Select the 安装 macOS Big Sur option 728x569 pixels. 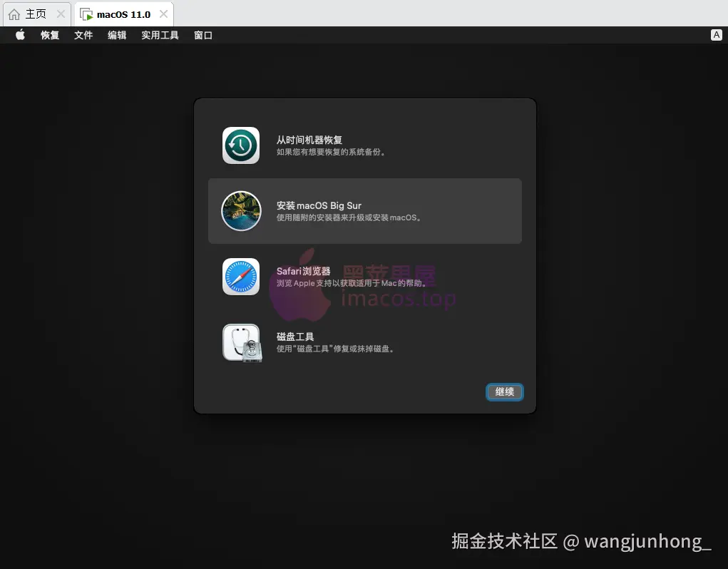click(365, 211)
